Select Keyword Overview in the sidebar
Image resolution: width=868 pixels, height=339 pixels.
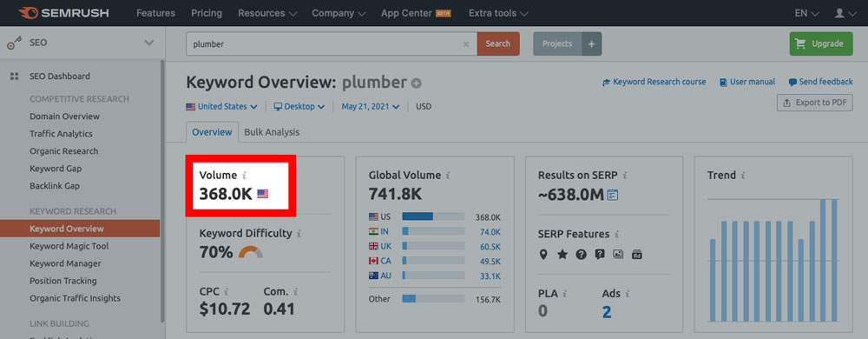(80, 229)
